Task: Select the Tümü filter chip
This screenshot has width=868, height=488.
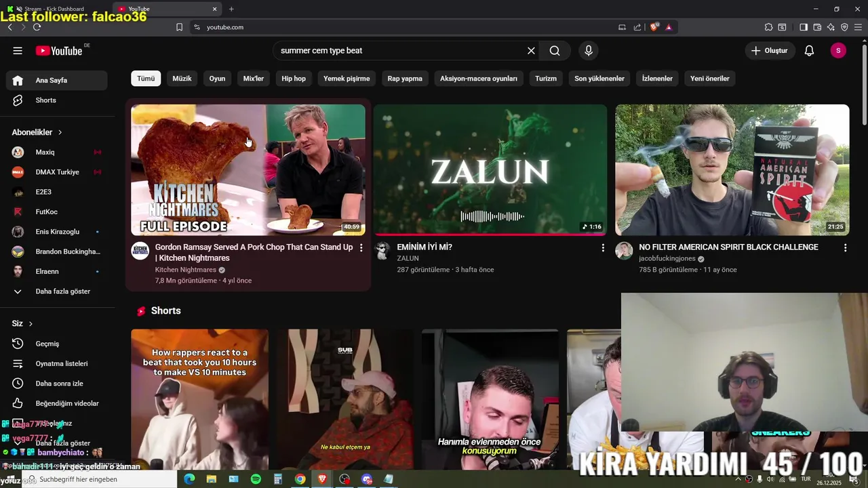Action: coord(146,79)
